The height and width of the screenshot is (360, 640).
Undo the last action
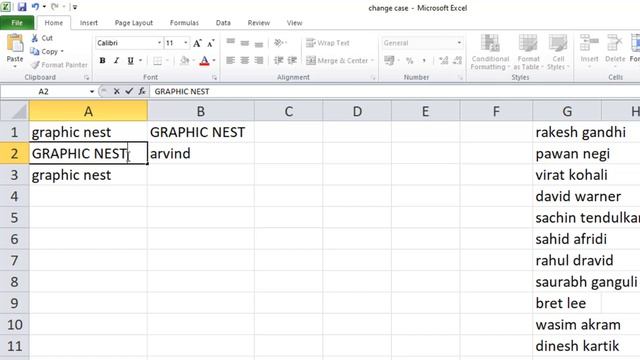click(x=35, y=7)
